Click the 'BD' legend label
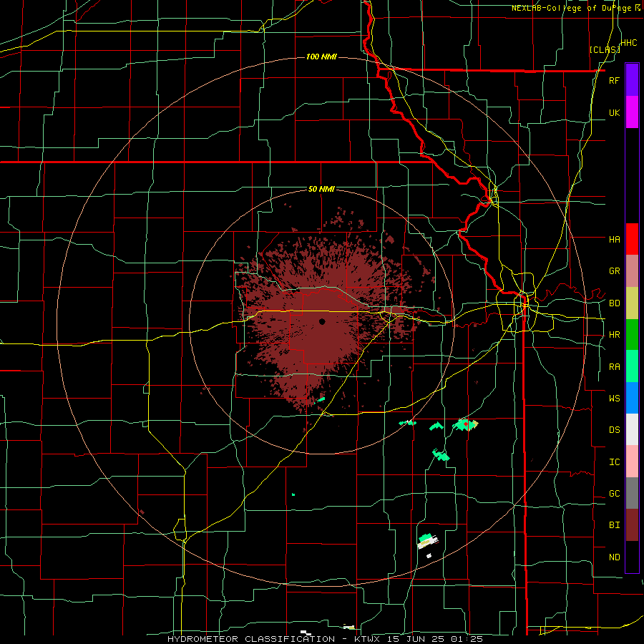This screenshot has width=644, height=644. 614,303
